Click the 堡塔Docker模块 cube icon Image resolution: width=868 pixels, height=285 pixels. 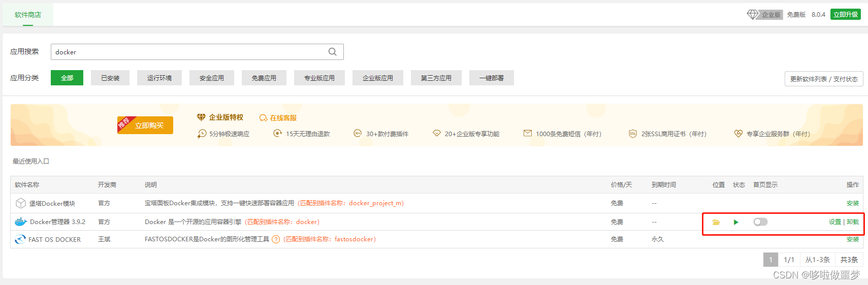point(21,203)
